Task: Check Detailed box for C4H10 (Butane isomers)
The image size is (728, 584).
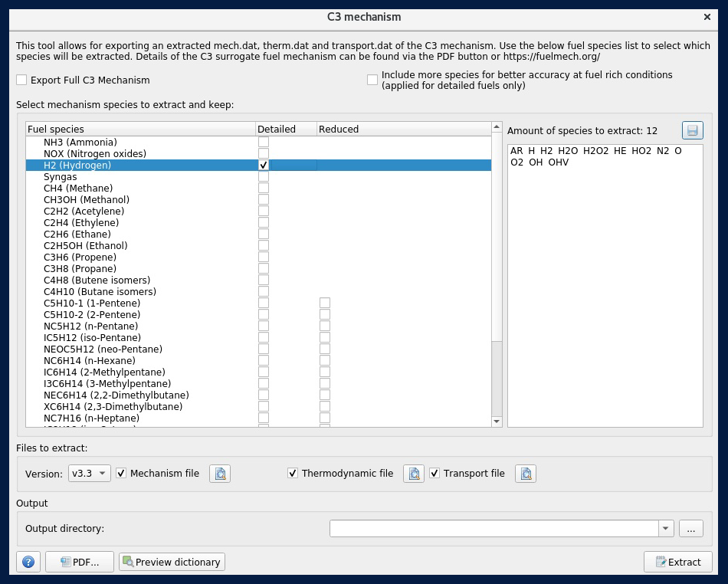Action: click(x=264, y=291)
